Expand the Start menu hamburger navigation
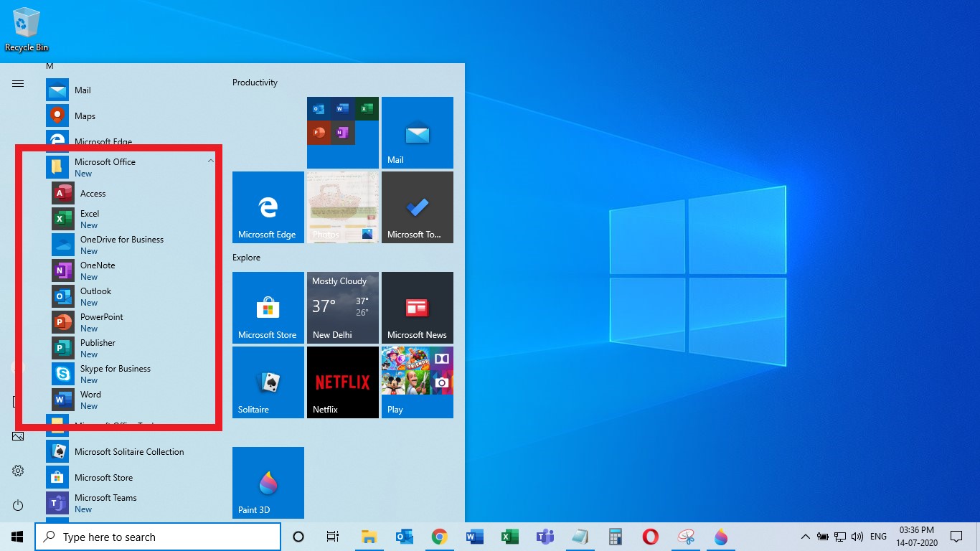This screenshot has height=551, width=980. [x=18, y=84]
